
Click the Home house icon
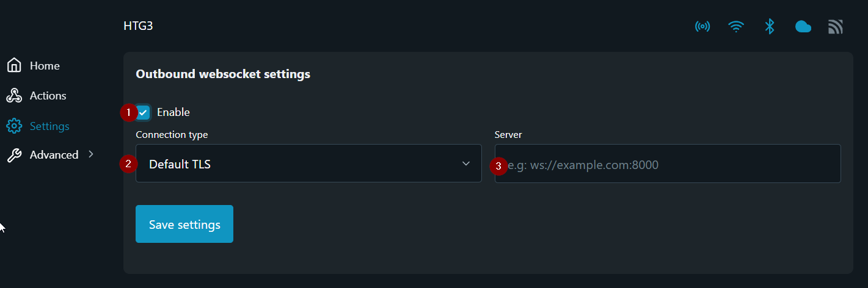pyautogui.click(x=14, y=65)
